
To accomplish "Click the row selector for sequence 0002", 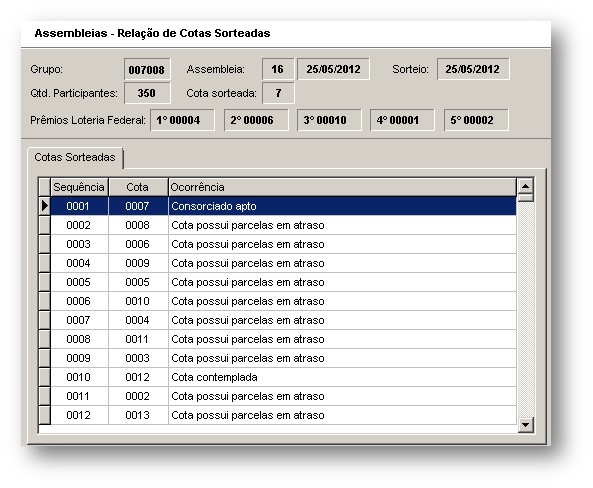I will 45,225.
